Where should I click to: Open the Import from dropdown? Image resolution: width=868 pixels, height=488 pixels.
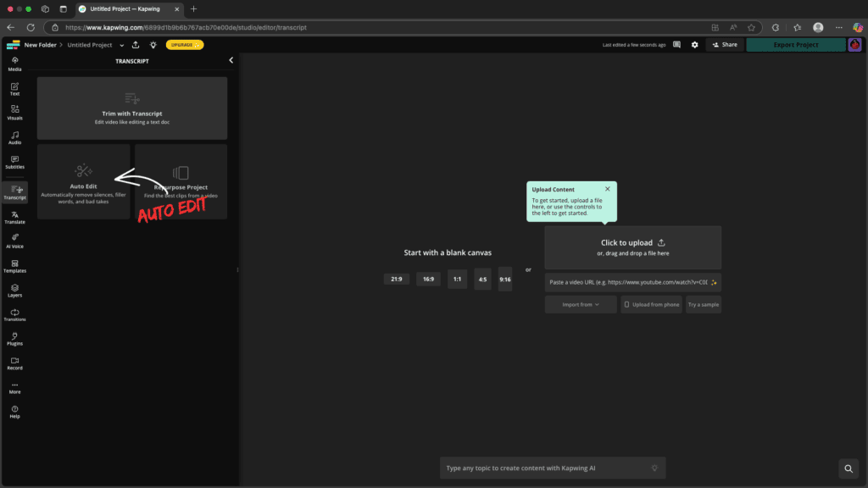[580, 304]
